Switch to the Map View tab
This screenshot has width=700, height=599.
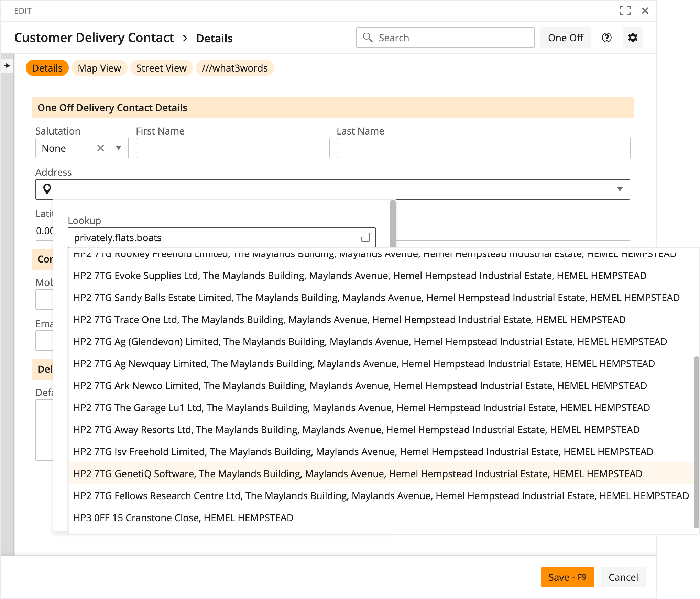point(99,68)
